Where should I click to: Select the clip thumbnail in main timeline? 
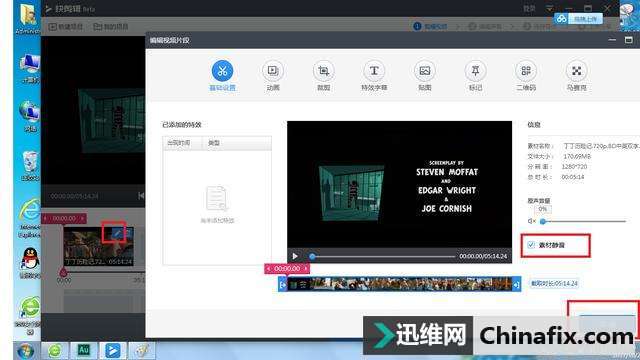[x=98, y=247]
